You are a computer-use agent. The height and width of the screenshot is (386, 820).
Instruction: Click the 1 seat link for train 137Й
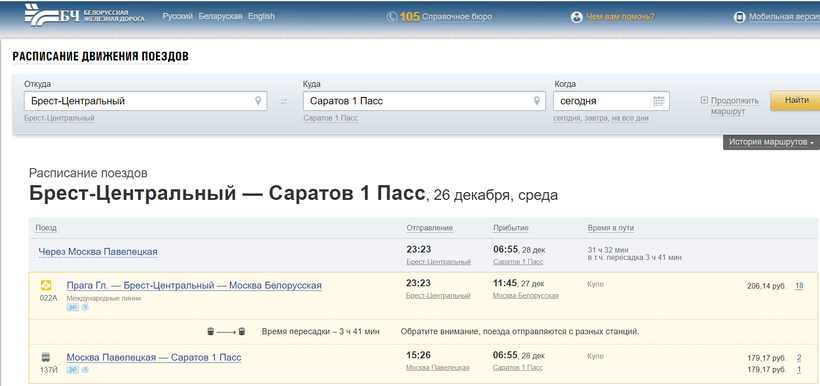point(799,369)
